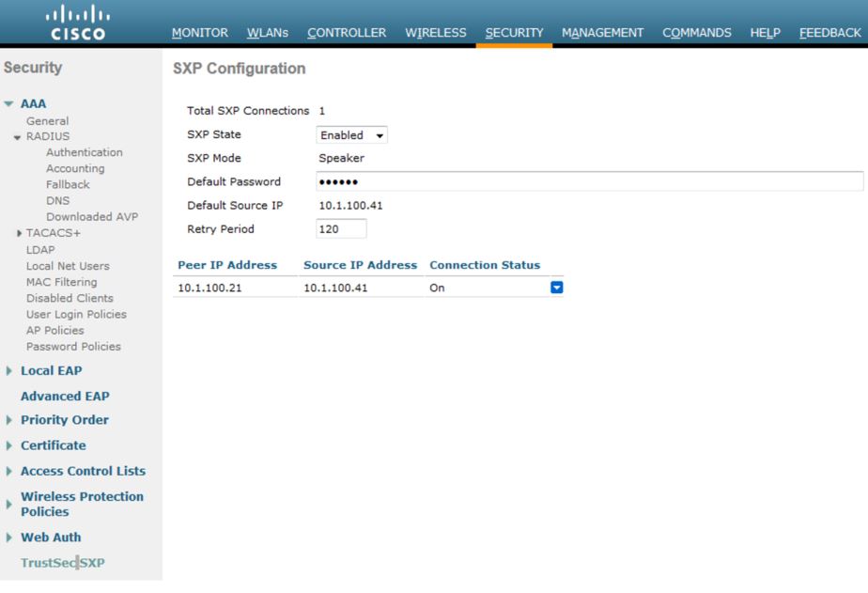Open RADIUS DNS
The image size is (868, 593).
57,200
